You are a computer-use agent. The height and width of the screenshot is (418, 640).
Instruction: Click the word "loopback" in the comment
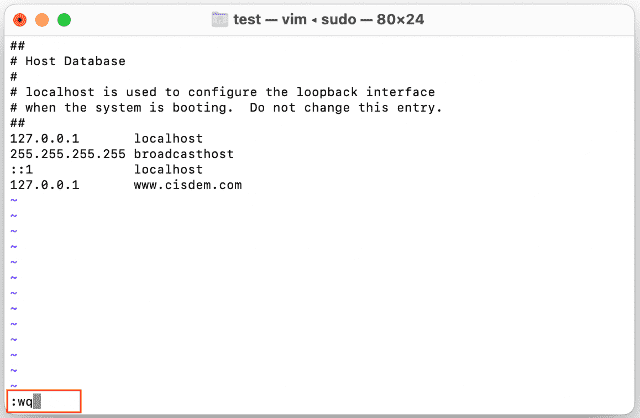point(340,92)
